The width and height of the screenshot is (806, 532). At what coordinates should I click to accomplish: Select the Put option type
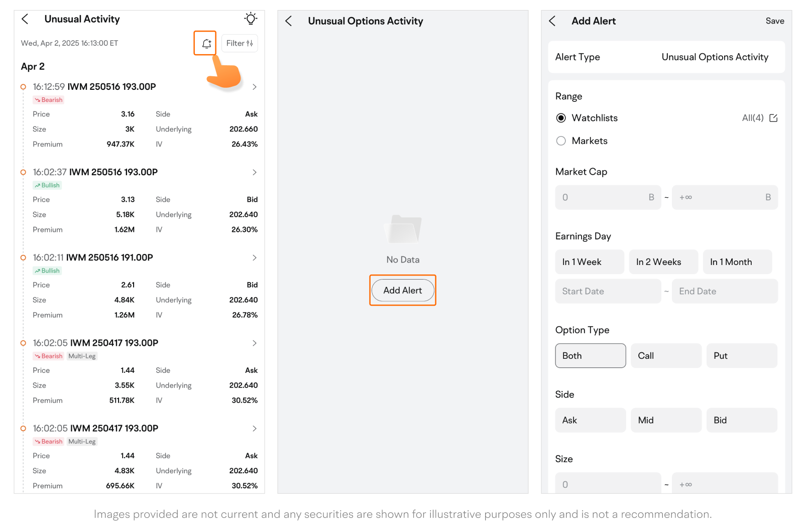pyautogui.click(x=741, y=356)
